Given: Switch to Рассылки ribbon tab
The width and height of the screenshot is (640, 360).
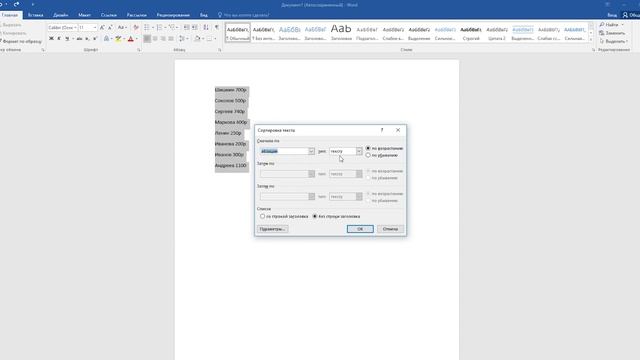Looking at the screenshot, I should coord(136,15).
